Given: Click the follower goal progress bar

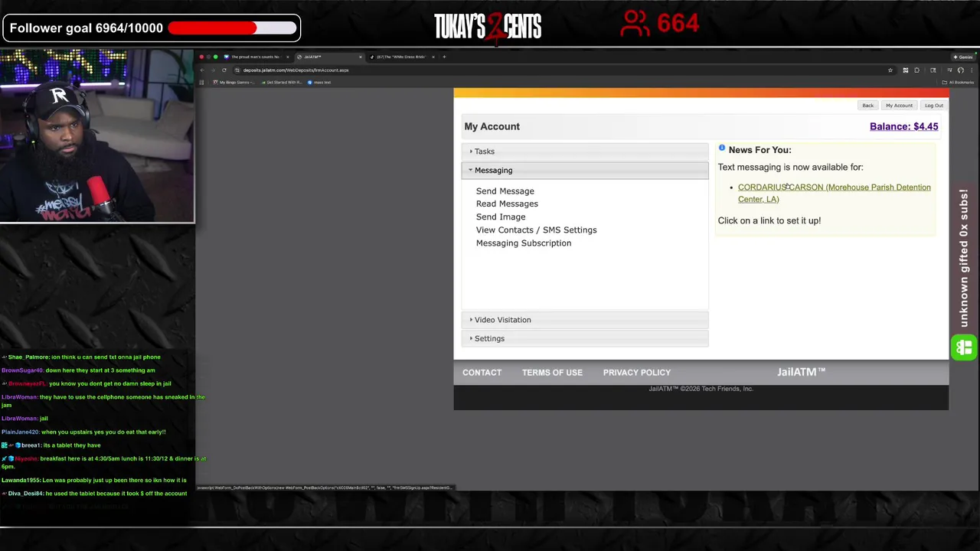Looking at the screenshot, I should pyautogui.click(x=232, y=28).
